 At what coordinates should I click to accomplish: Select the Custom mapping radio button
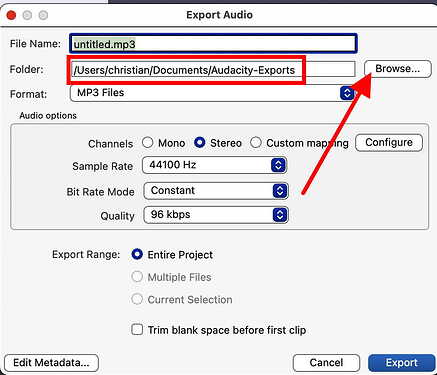point(256,143)
